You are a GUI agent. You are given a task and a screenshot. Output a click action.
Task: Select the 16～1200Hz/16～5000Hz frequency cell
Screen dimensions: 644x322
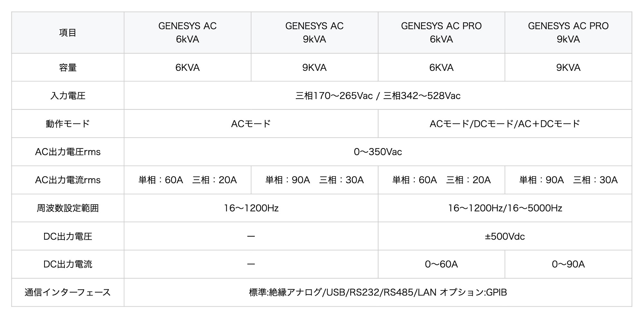click(505, 208)
